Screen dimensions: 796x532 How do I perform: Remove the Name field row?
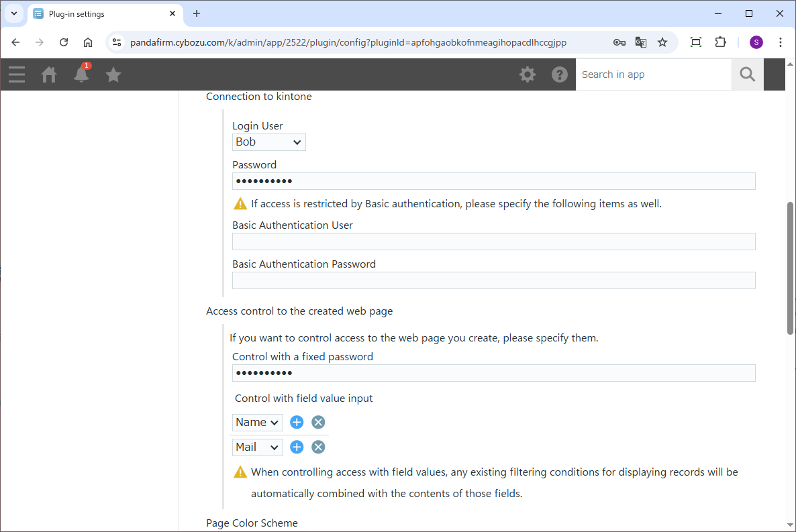(318, 422)
